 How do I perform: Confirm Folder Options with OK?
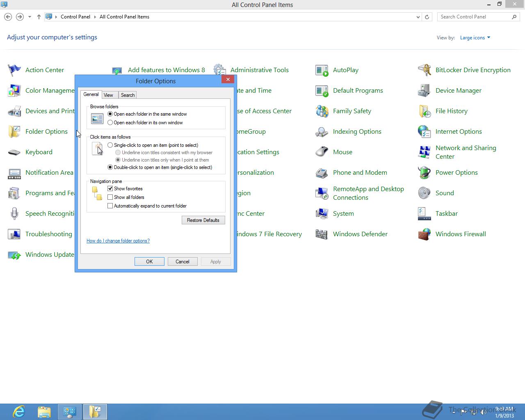coord(149,262)
